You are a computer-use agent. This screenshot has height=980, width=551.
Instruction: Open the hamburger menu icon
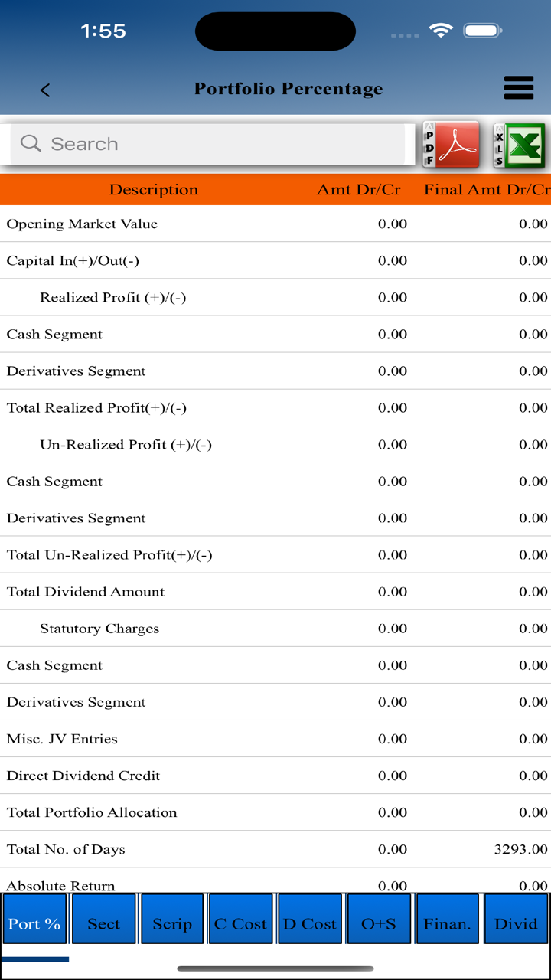[518, 88]
